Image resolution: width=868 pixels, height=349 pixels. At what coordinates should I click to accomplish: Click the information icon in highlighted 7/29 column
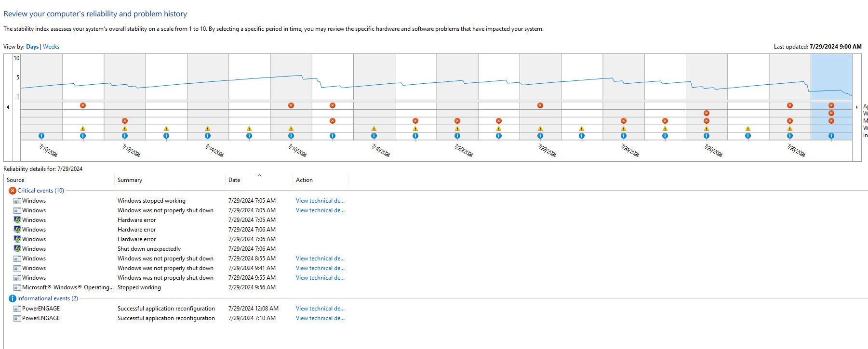click(831, 136)
